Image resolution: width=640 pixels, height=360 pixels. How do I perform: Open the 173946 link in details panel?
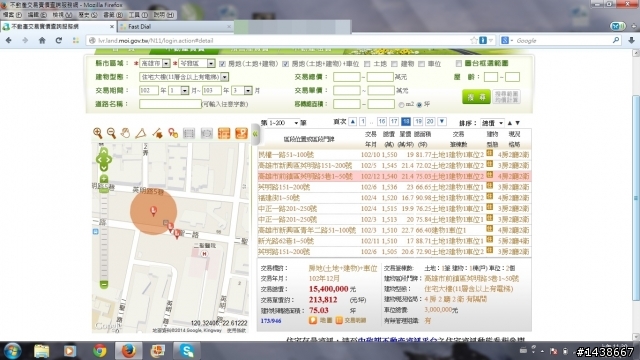pyautogui.click(x=271, y=321)
